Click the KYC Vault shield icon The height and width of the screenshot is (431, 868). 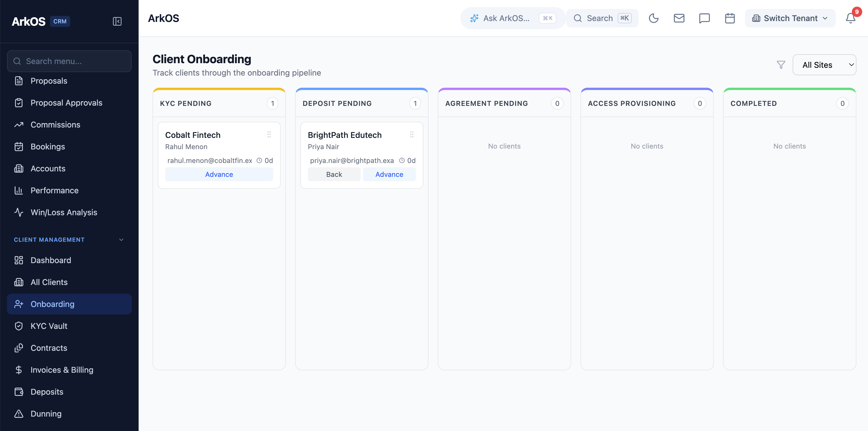tap(19, 326)
